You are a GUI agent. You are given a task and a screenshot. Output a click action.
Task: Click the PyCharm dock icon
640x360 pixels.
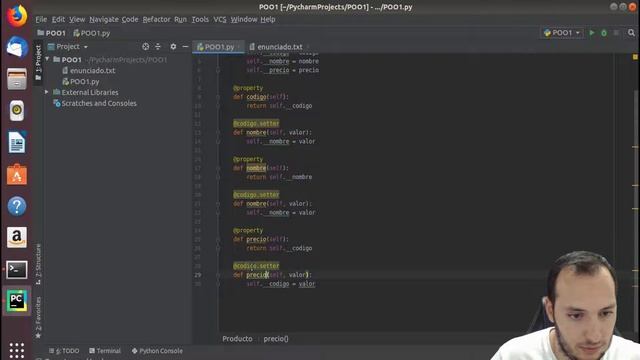pos(17,301)
